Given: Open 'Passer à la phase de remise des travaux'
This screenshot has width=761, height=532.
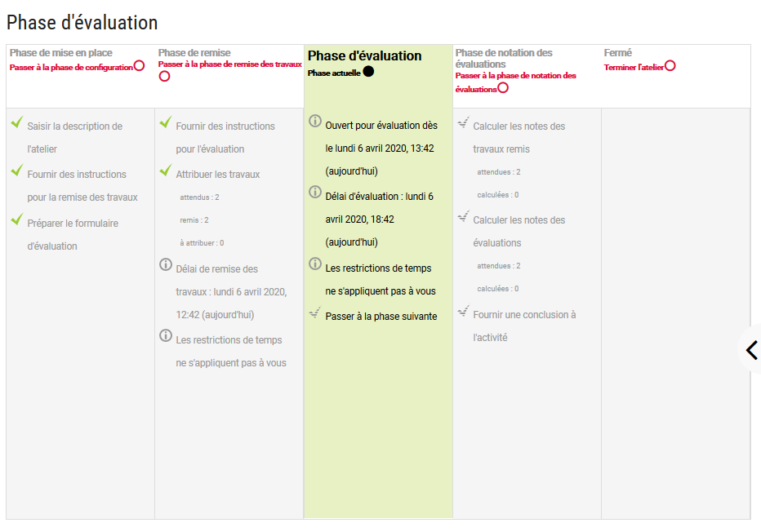Looking at the screenshot, I should coord(230,64).
